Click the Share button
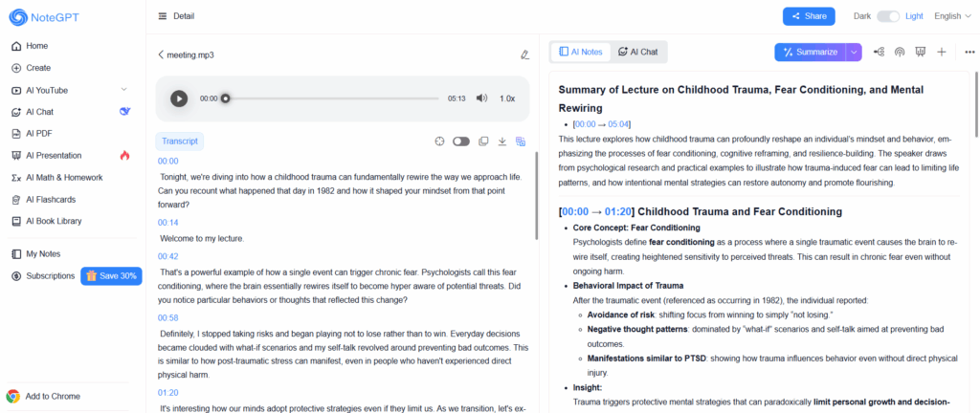This screenshot has height=413, width=980. pos(808,16)
